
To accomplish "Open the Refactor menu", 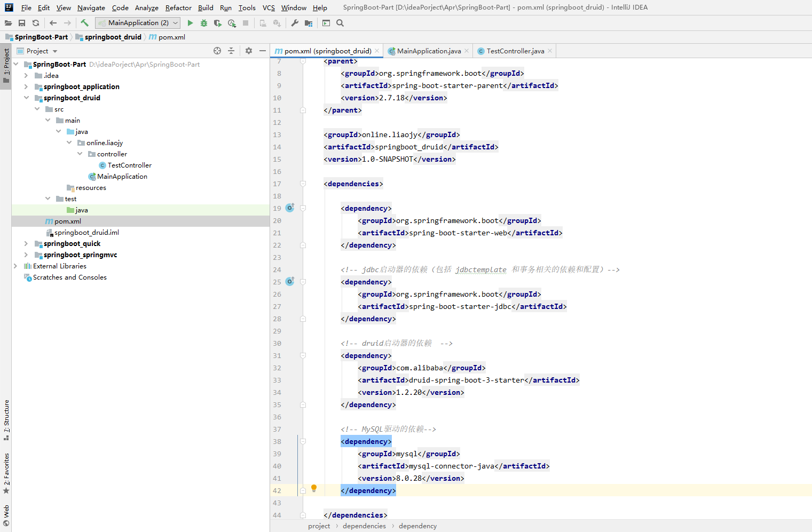I will pyautogui.click(x=178, y=7).
